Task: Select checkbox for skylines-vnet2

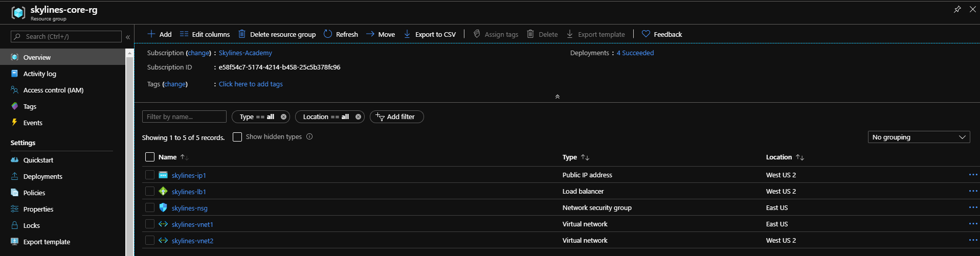Action: pos(150,240)
